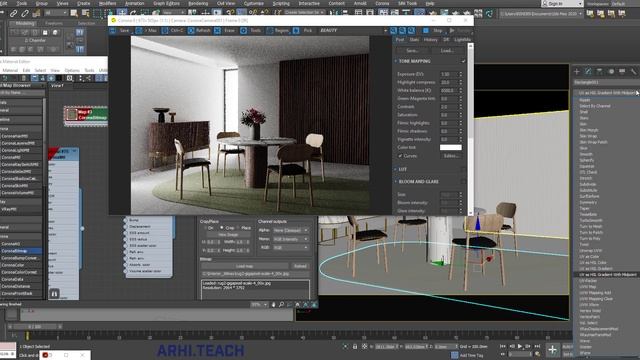Expand the LUT section

coord(396,169)
